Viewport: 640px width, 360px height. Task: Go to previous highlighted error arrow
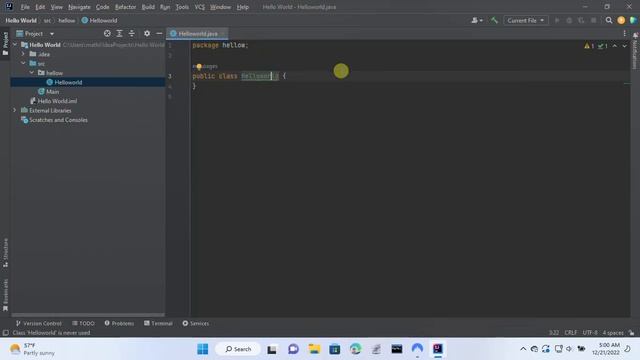[x=615, y=46]
